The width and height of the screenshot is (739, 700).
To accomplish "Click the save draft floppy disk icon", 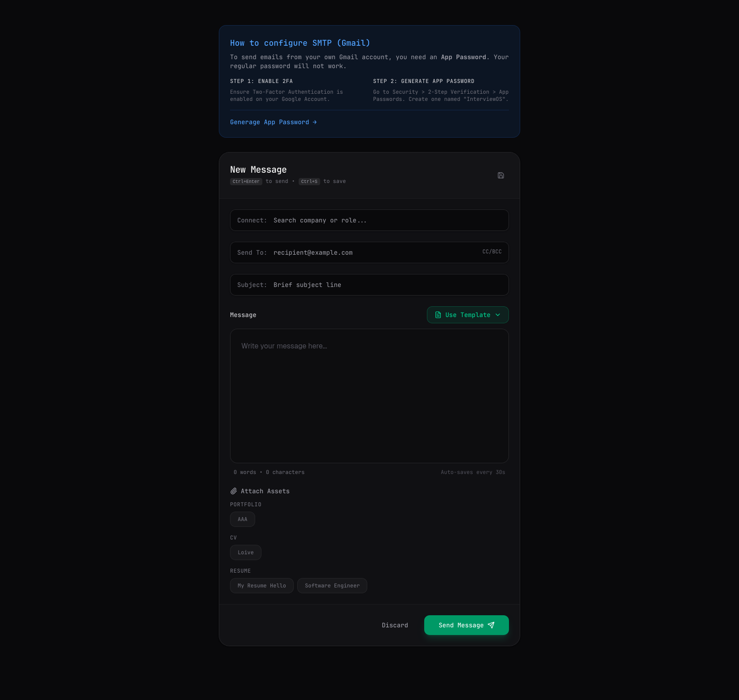I will pos(500,175).
